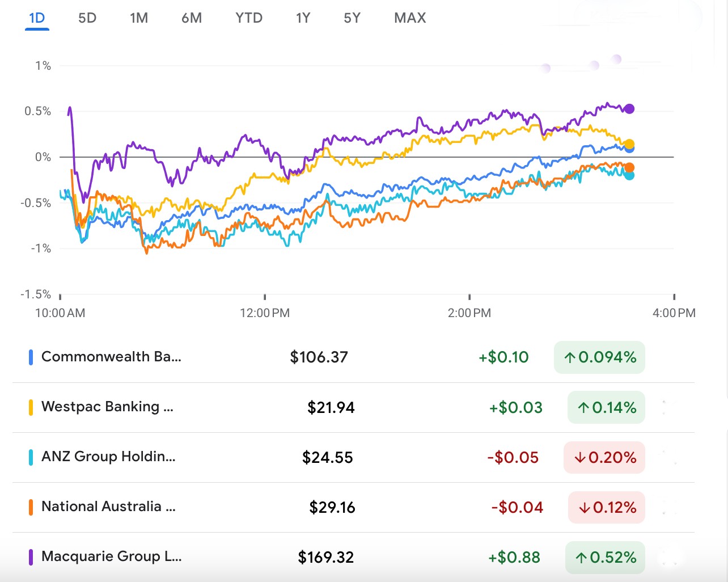728x582 pixels.
Task: Click the 4:00 PM axis label
Action: pyautogui.click(x=674, y=313)
